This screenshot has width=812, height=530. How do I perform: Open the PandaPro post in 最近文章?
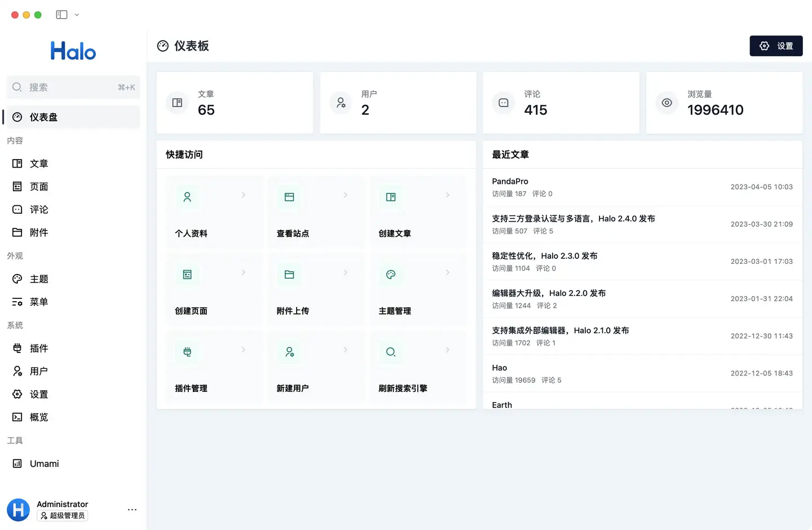pos(510,181)
